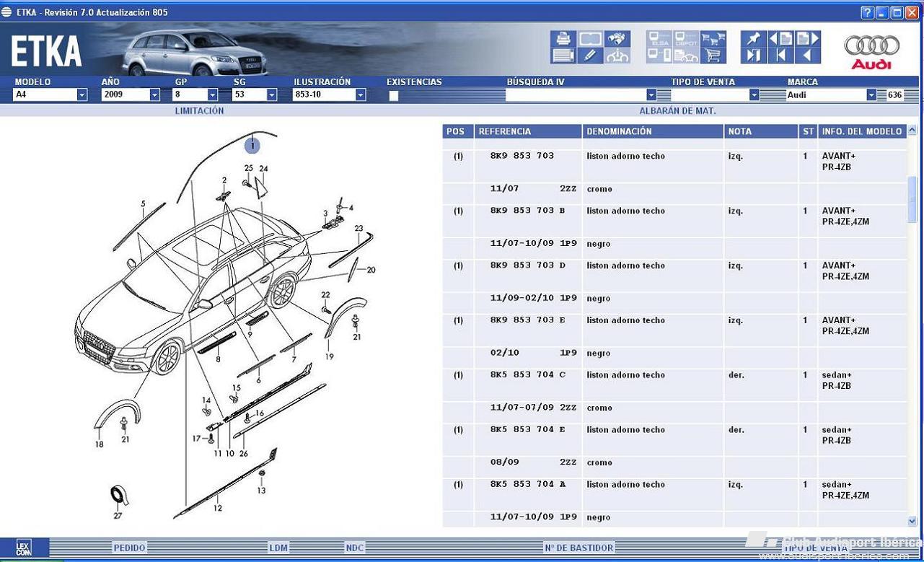Click the NOTA column header
The image size is (924, 562).
[761, 131]
